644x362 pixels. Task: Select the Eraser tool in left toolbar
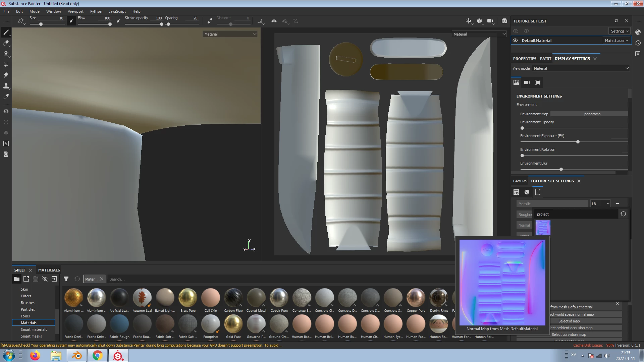(x=6, y=43)
